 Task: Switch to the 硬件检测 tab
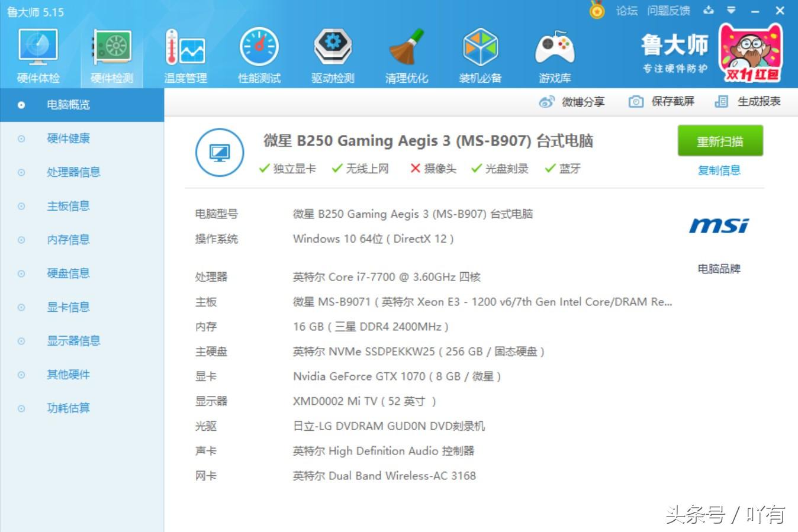click(112, 56)
